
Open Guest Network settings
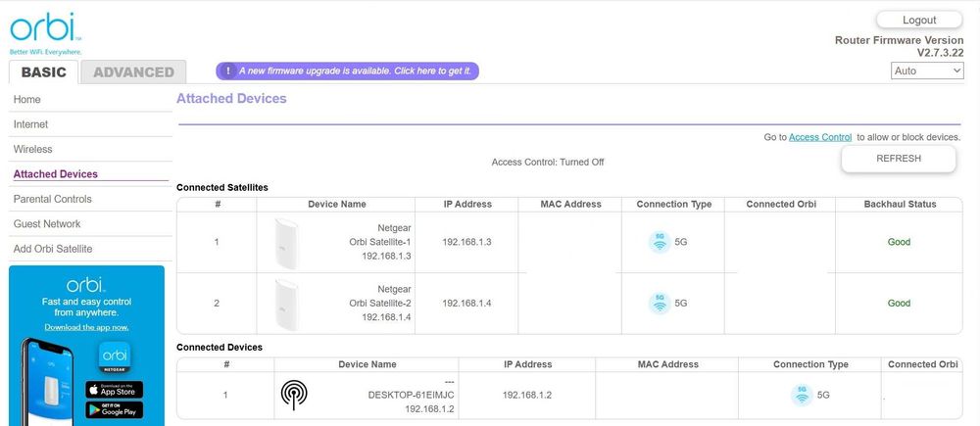pos(90,223)
